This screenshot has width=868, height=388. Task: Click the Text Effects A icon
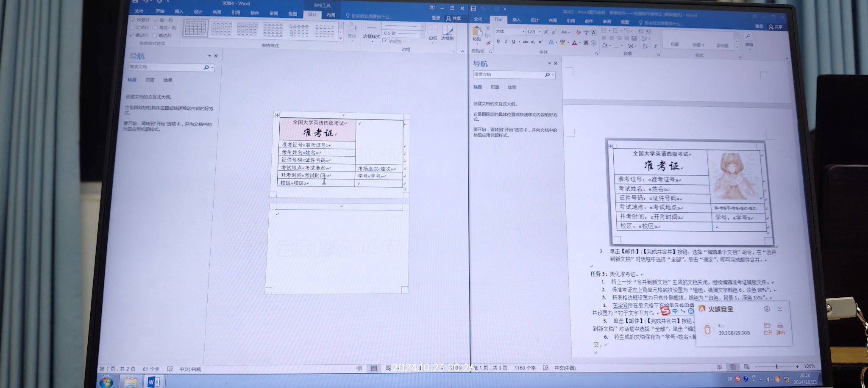(551, 42)
